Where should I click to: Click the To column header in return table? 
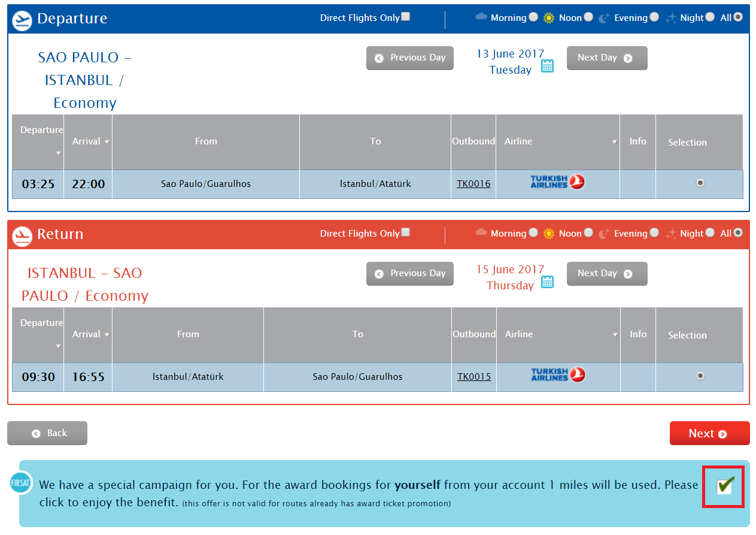[358, 334]
